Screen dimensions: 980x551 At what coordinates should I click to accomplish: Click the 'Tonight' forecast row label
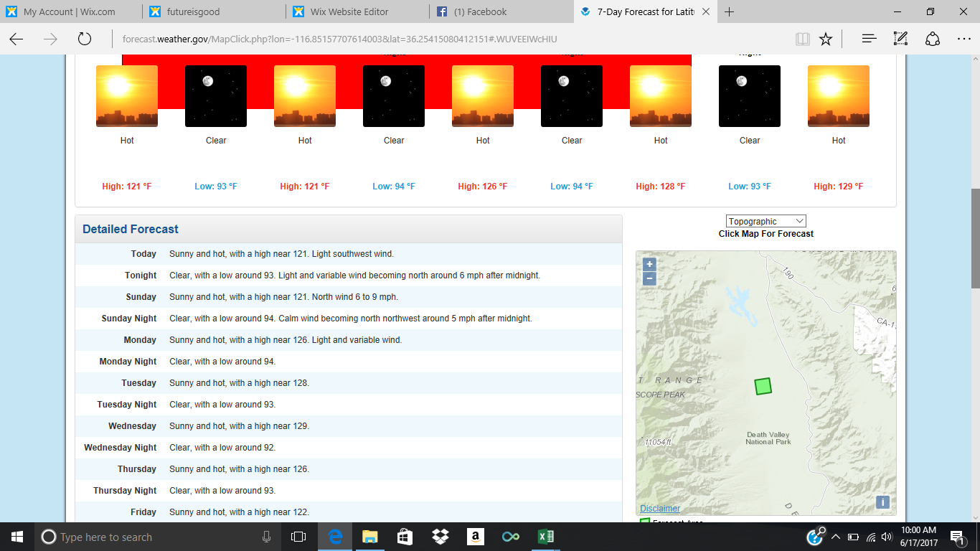pyautogui.click(x=141, y=275)
